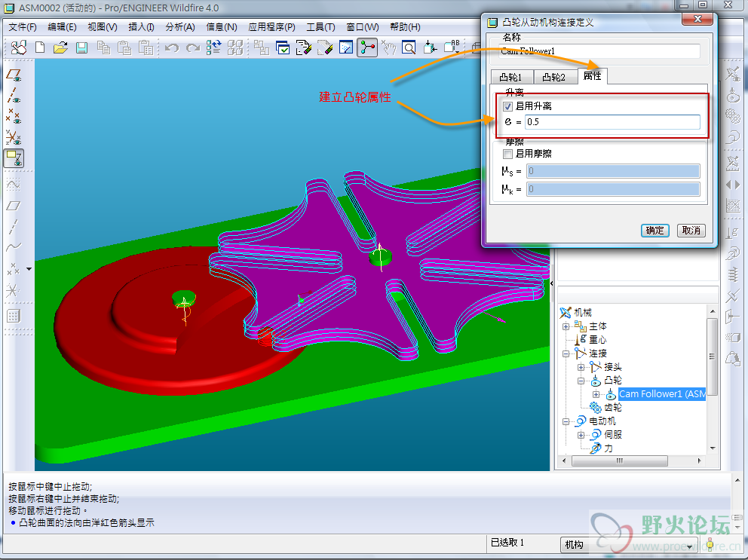Viewport: 748px width, 560px height.
Task: Open the 工具(T) menu
Action: click(x=320, y=26)
